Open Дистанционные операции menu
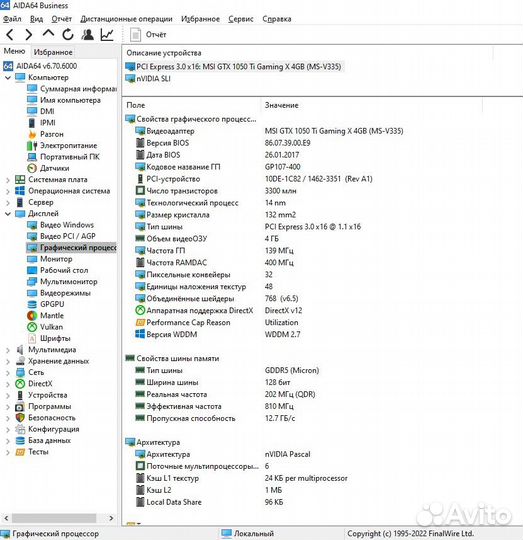523x540 pixels. click(126, 19)
